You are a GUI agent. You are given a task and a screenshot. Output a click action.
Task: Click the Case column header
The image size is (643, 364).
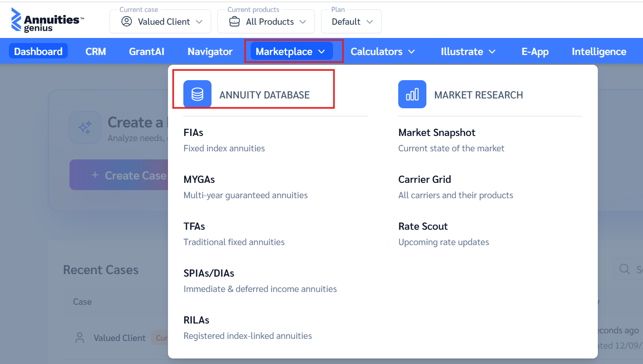pos(82,302)
